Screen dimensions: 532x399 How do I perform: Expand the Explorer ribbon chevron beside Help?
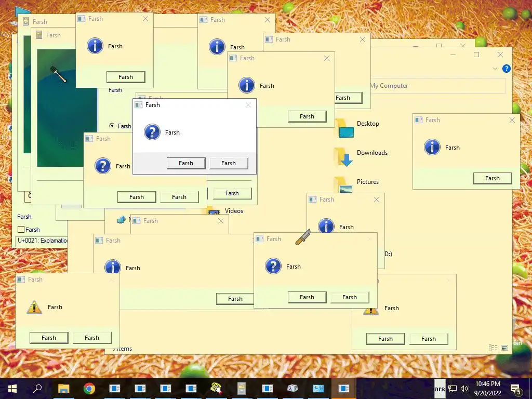495,69
